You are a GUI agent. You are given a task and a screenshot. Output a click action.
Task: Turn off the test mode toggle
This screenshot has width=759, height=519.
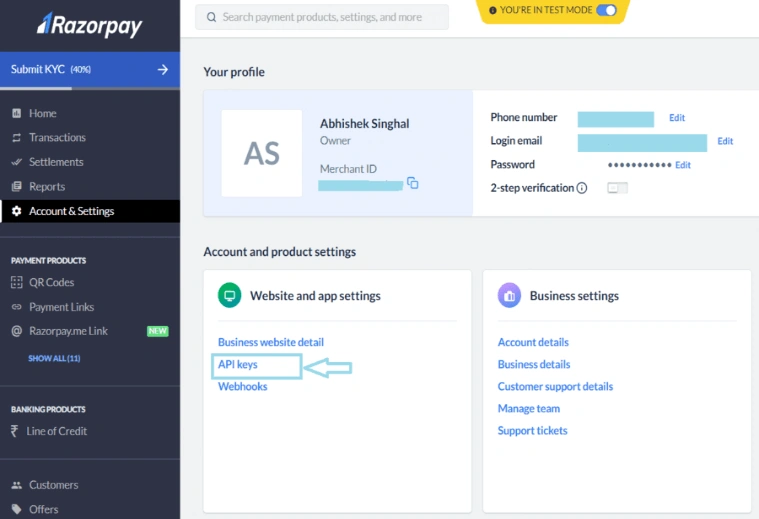click(607, 10)
